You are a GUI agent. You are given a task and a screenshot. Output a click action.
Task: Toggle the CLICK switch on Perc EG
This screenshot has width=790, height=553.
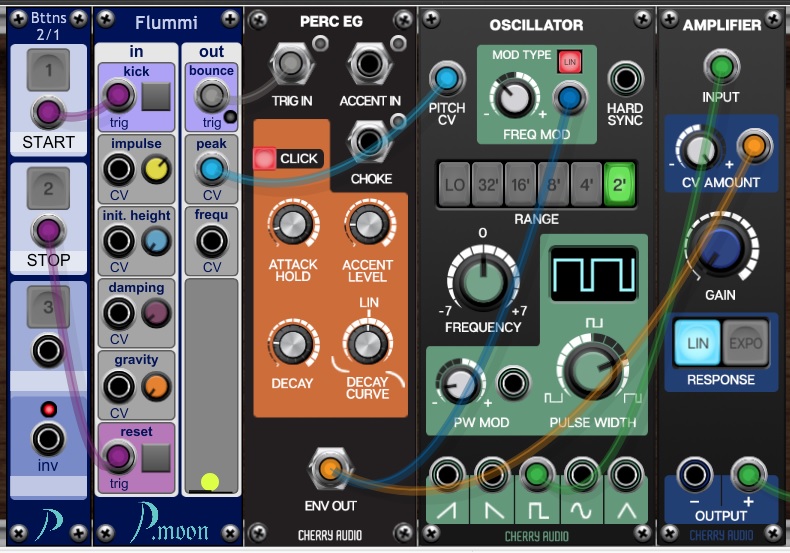(x=266, y=158)
